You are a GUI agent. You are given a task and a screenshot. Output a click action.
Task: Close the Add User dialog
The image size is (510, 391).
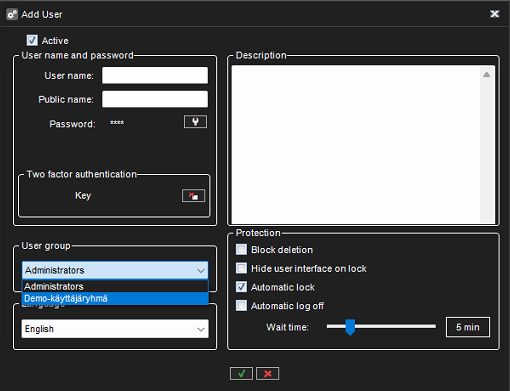click(x=495, y=14)
